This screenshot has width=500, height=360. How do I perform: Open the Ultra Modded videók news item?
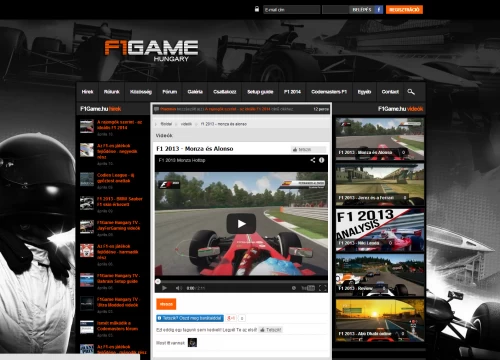tap(118, 302)
